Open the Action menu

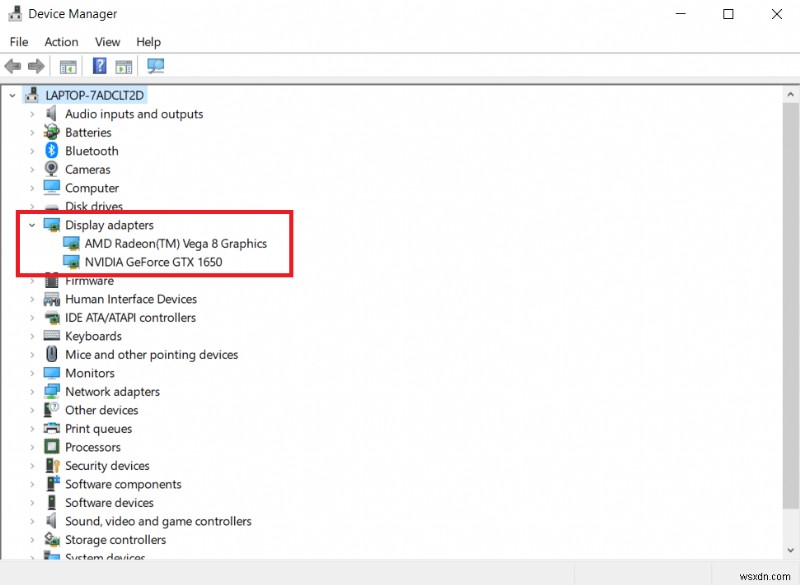[61, 42]
